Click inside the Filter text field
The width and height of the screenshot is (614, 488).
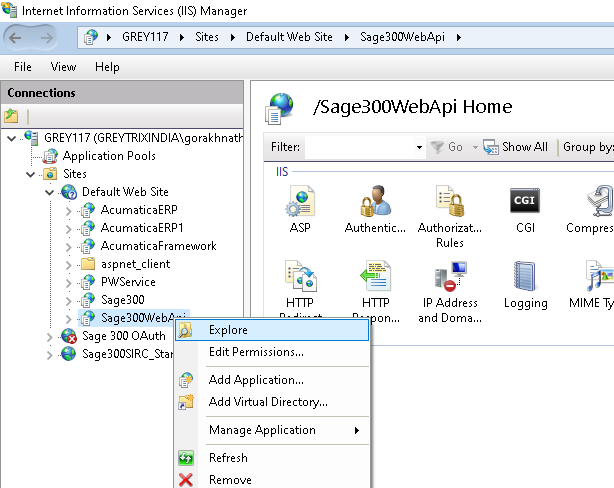[x=359, y=147]
